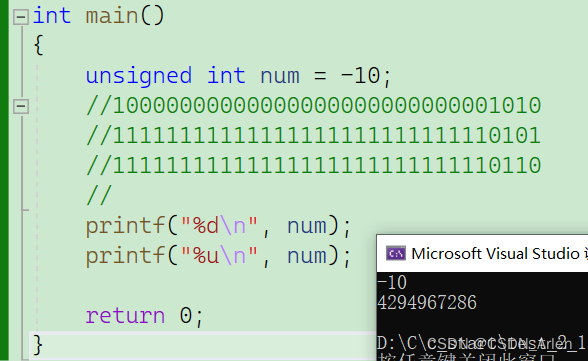This screenshot has height=361, width=588.
Task: Click the empty '//' comment line
Action: click(x=99, y=196)
